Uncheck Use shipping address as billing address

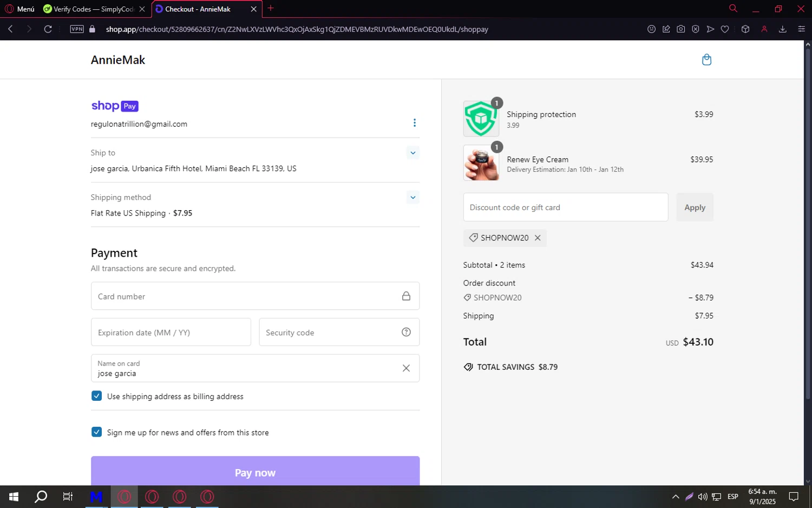coord(97,396)
